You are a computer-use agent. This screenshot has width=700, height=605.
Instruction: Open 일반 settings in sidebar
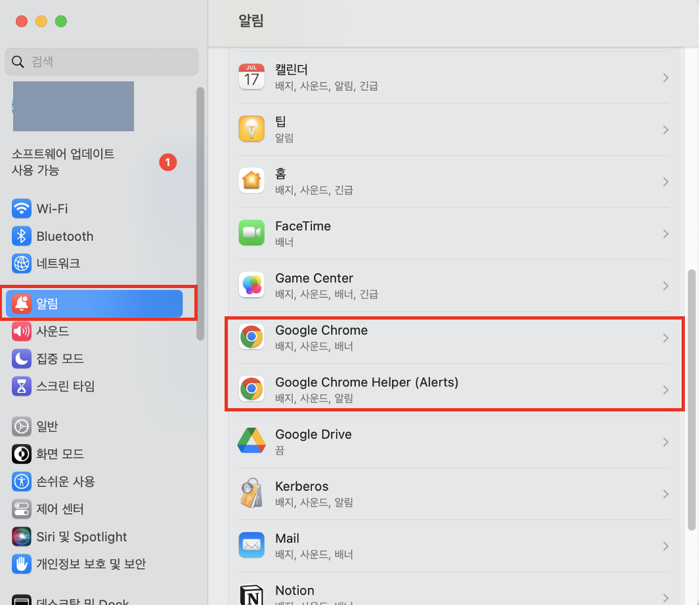pos(94,426)
